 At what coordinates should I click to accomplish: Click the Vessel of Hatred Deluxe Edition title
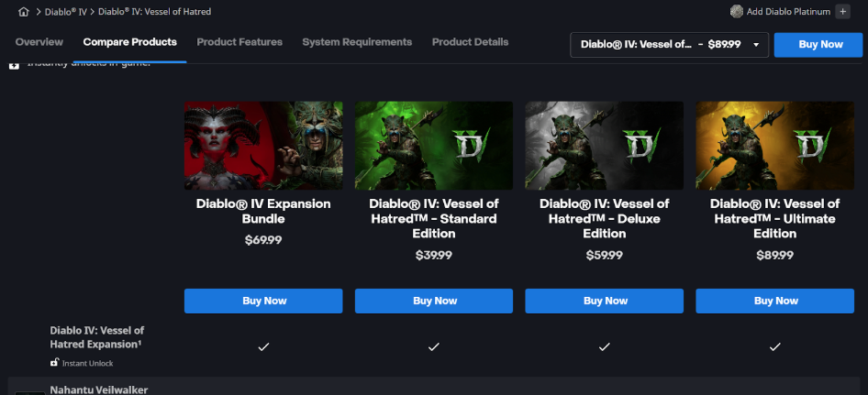[605, 218]
